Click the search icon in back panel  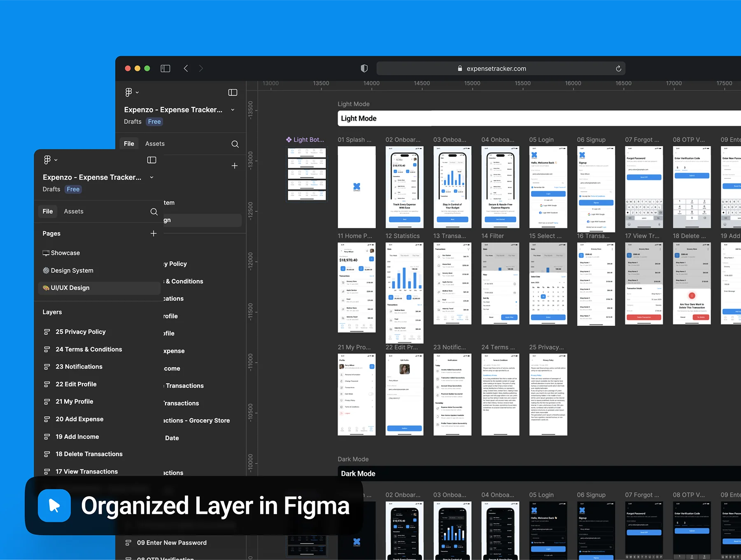click(x=235, y=144)
